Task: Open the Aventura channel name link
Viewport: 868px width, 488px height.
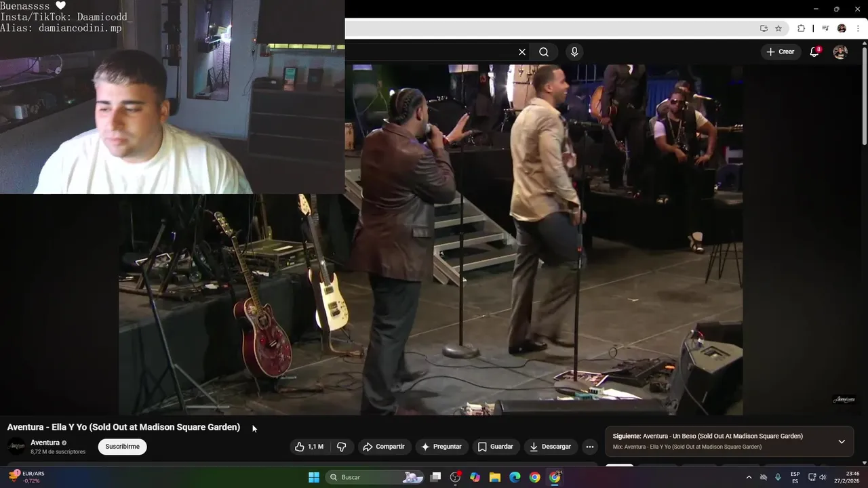Action: tap(45, 443)
